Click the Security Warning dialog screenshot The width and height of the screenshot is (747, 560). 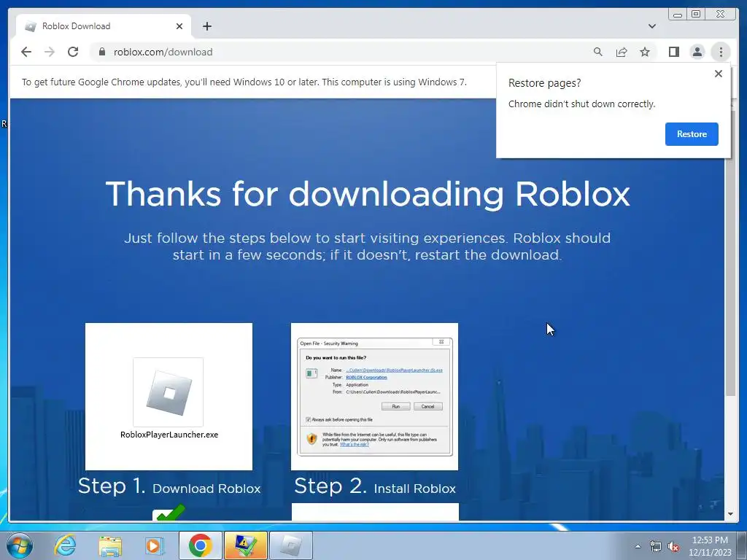tap(375, 397)
